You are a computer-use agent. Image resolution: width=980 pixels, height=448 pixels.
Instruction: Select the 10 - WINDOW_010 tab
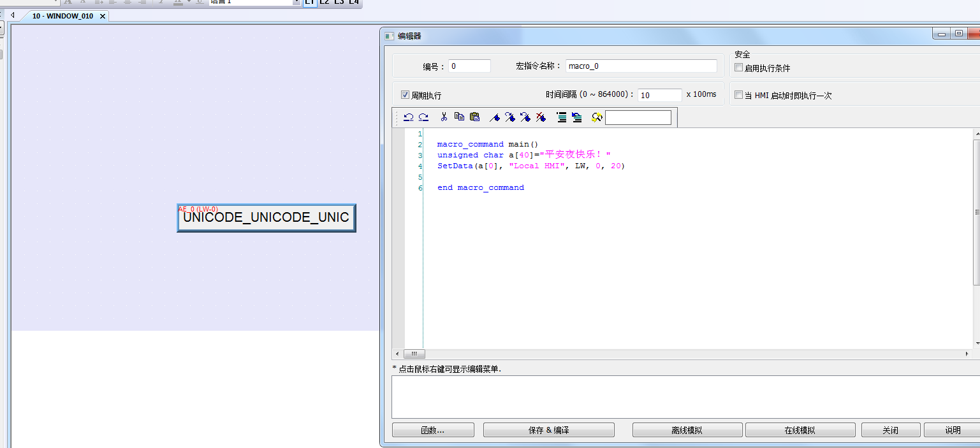(x=62, y=16)
